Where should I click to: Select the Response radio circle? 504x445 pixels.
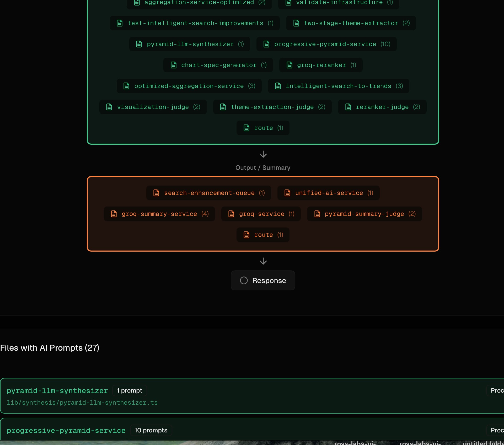(243, 280)
